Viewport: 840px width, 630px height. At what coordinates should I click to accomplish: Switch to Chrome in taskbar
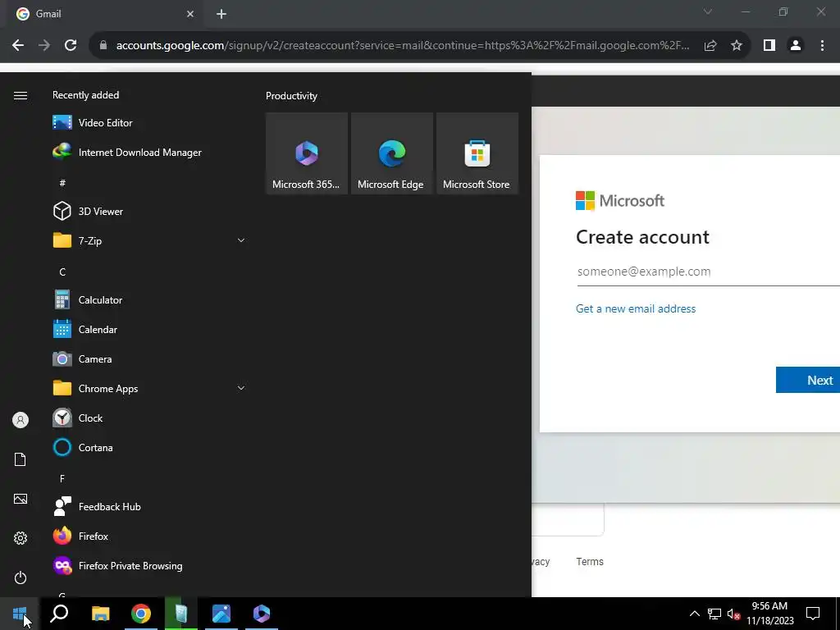(x=141, y=614)
